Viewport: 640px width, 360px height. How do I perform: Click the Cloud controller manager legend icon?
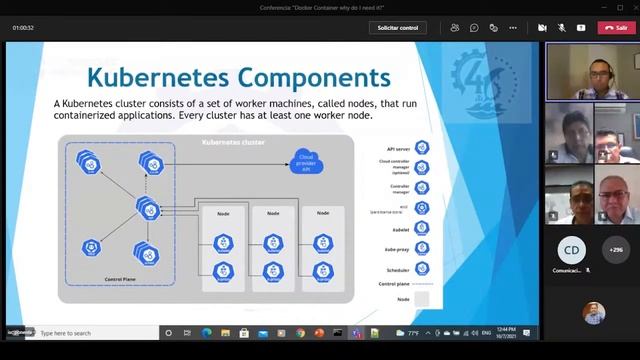tap(422, 167)
